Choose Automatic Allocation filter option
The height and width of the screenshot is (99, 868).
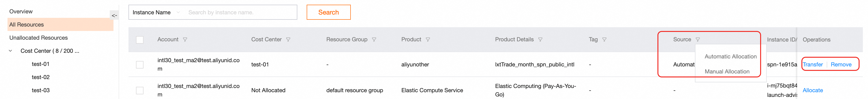[731, 57]
